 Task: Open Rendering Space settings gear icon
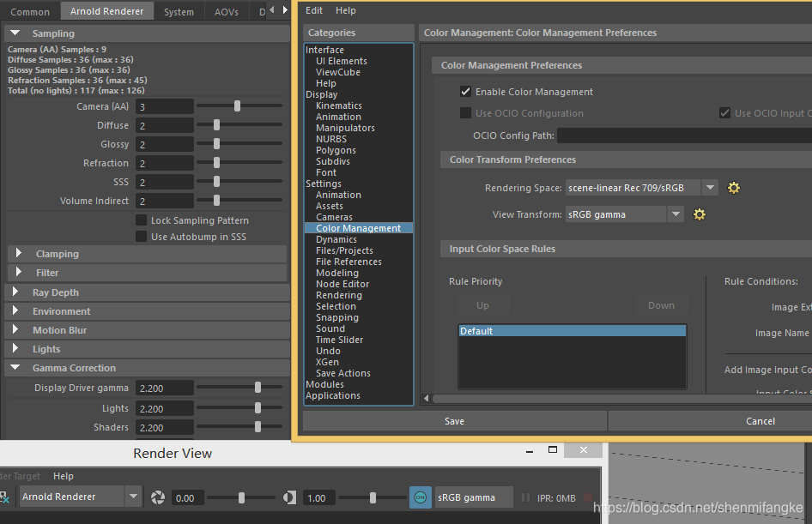[x=733, y=188]
